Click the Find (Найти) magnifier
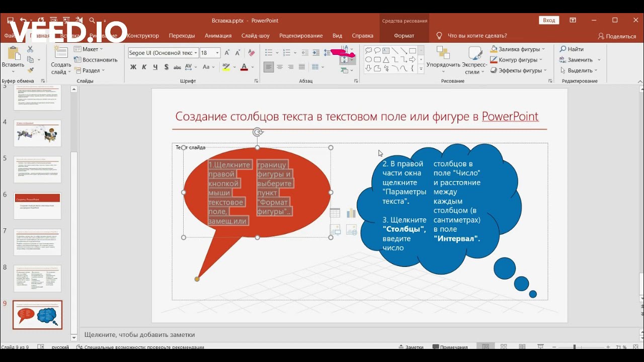This screenshot has height=362, width=644. click(563, 49)
